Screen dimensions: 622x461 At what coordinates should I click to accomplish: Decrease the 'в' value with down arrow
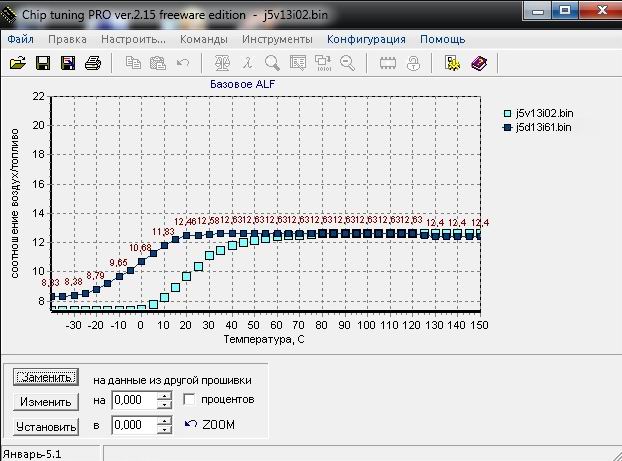(x=165, y=429)
